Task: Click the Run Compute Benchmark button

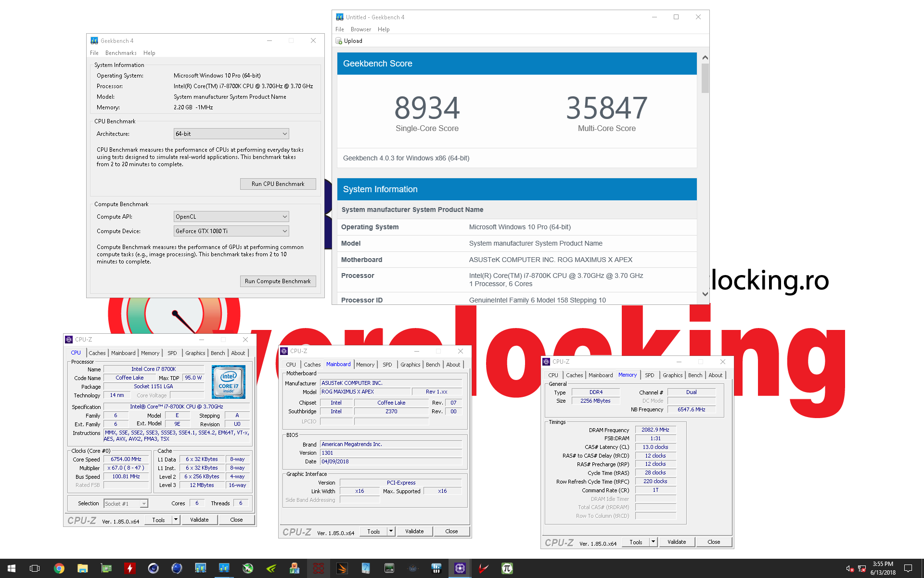Action: click(278, 281)
